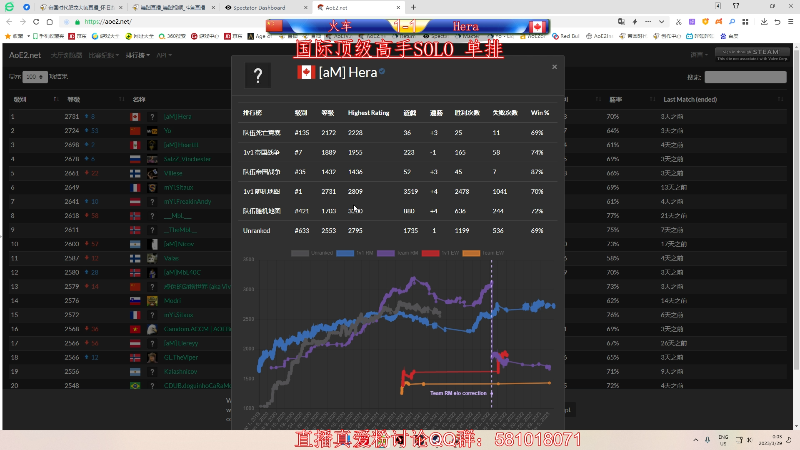Sign in through Steam button
This screenshot has height=450, width=800.
pos(752,54)
